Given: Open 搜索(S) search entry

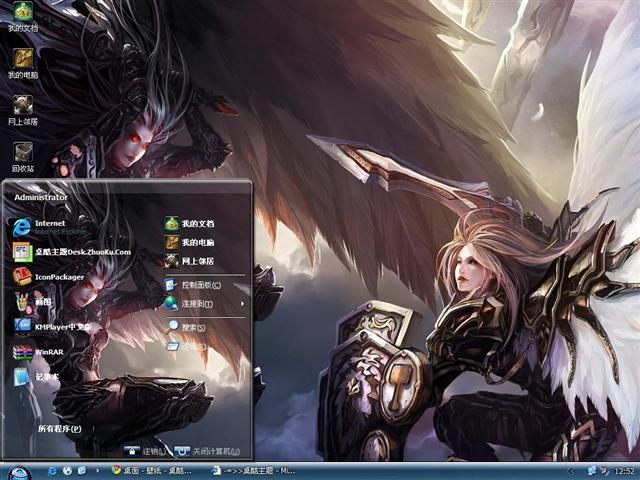Looking at the screenshot, I should tap(185, 327).
